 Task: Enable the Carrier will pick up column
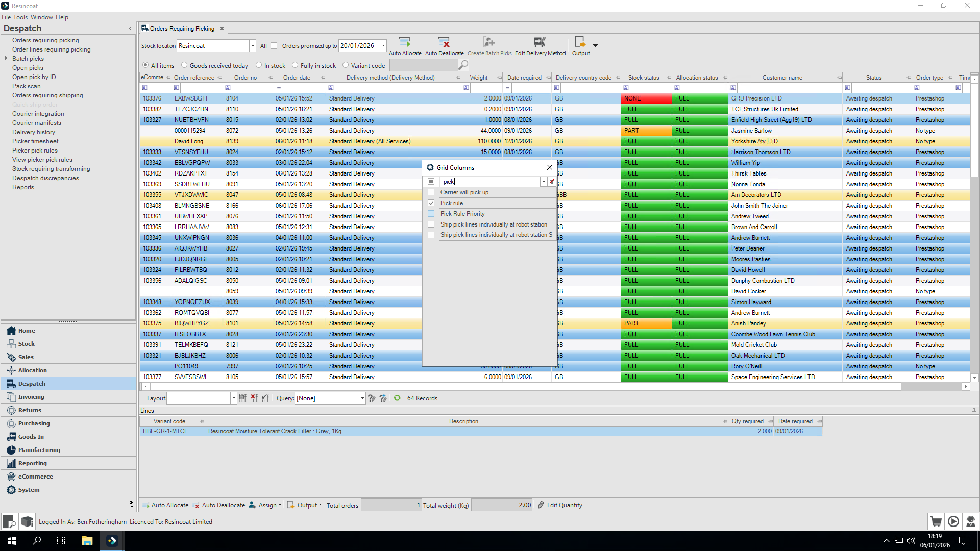(431, 192)
